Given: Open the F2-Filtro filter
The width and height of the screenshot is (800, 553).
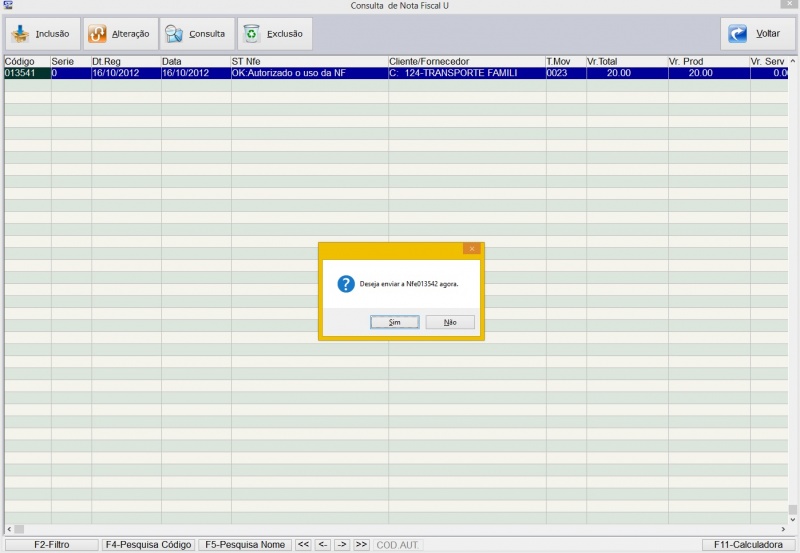Looking at the screenshot, I should coord(51,545).
